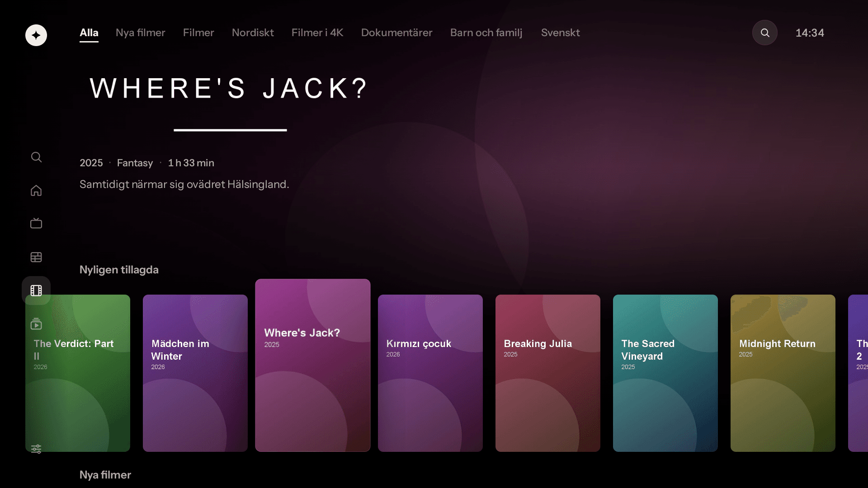Viewport: 868px width, 488px height.
Task: Switch to the Nya filmer tab
Action: 140,33
